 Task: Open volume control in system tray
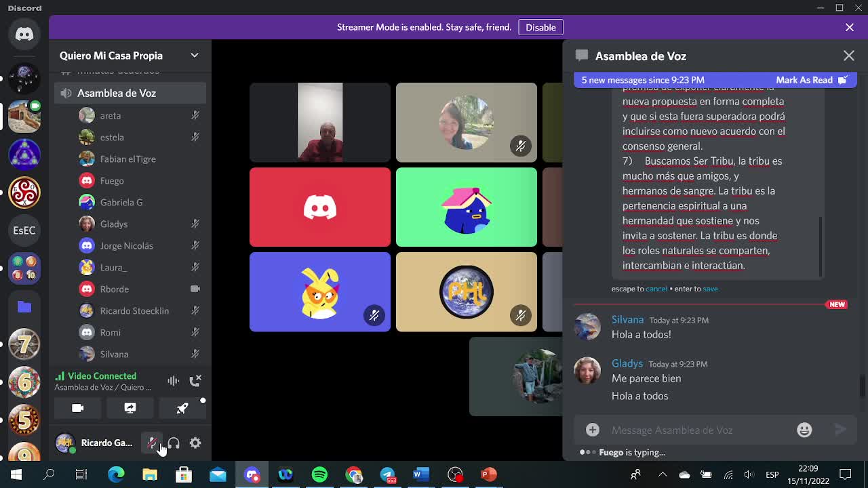pos(749,474)
